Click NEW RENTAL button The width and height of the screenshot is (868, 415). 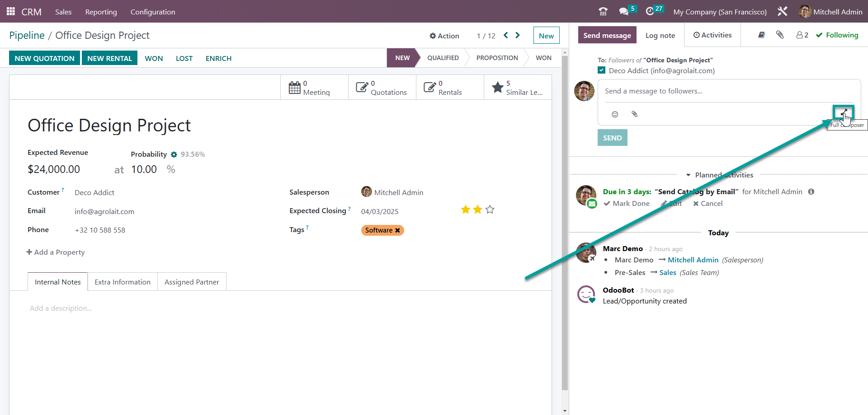click(109, 58)
